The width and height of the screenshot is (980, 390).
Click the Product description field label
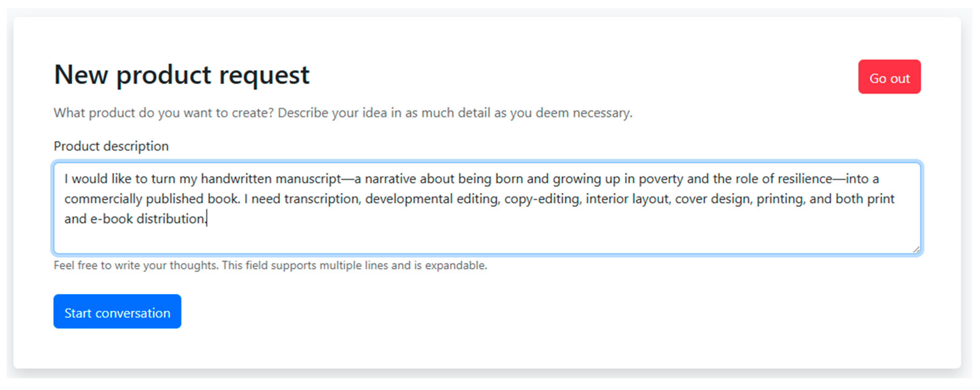pyautogui.click(x=111, y=146)
